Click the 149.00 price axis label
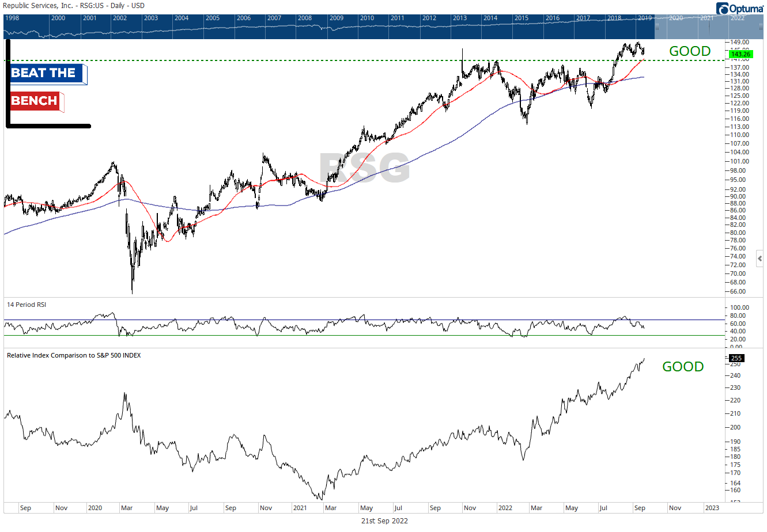767x532 pixels. (x=739, y=43)
